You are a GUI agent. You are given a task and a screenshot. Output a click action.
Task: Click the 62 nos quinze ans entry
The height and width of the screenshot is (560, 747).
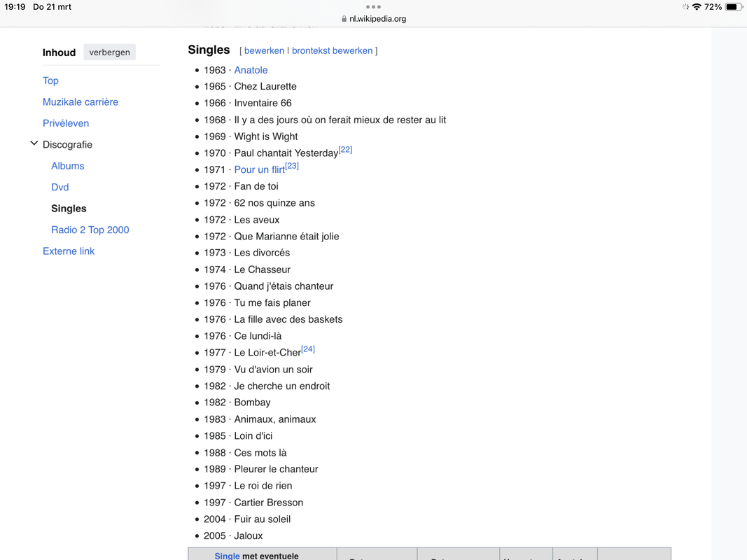tap(274, 203)
